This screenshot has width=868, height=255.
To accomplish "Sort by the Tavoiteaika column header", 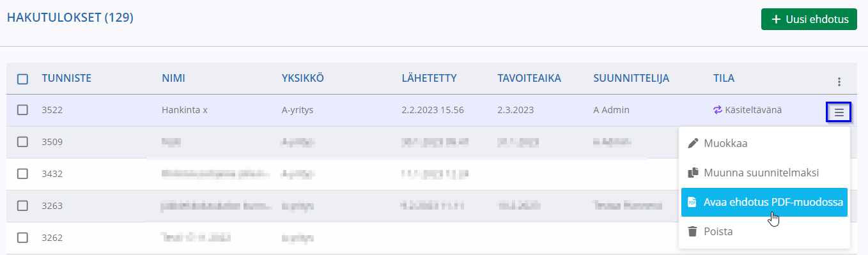I will click(529, 79).
